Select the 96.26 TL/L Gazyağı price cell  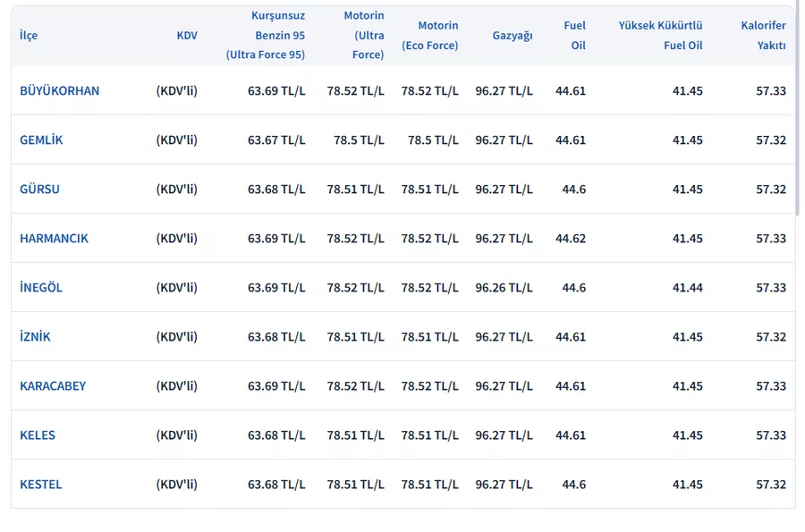pos(504,288)
